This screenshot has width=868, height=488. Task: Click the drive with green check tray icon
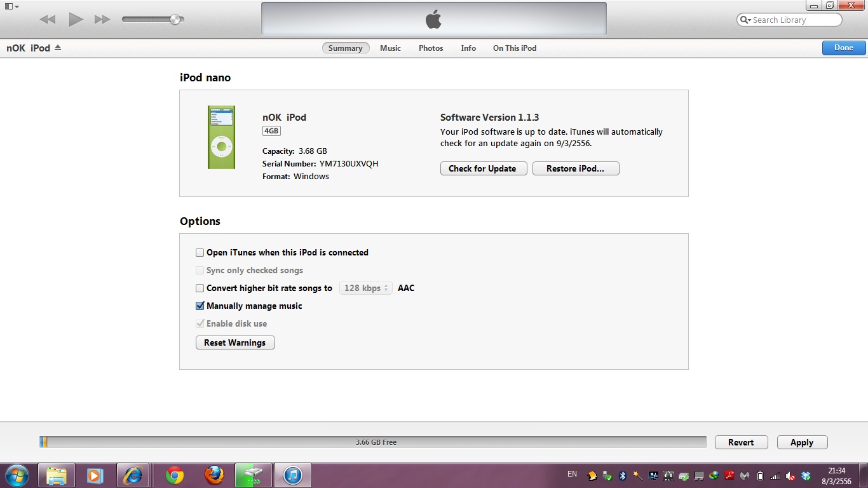click(684, 475)
